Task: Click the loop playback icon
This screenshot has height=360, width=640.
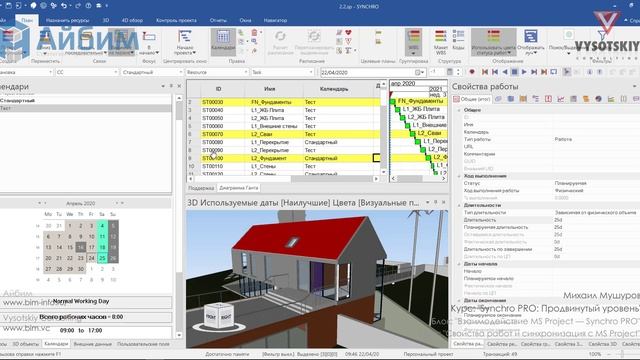Action: pyautogui.click(x=554, y=72)
